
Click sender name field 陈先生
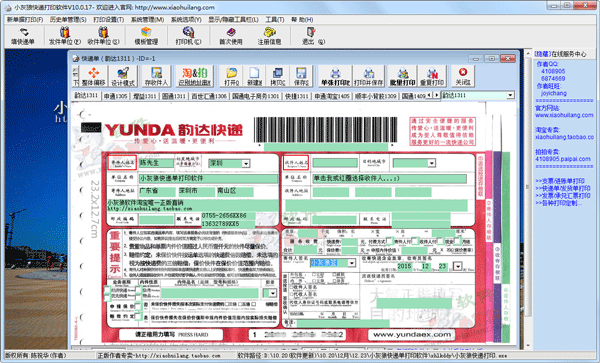(156, 163)
